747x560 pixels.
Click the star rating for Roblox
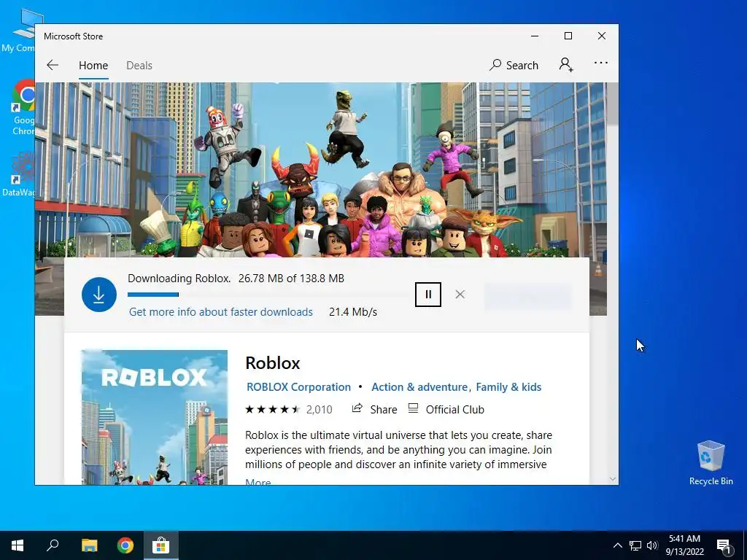pos(273,410)
